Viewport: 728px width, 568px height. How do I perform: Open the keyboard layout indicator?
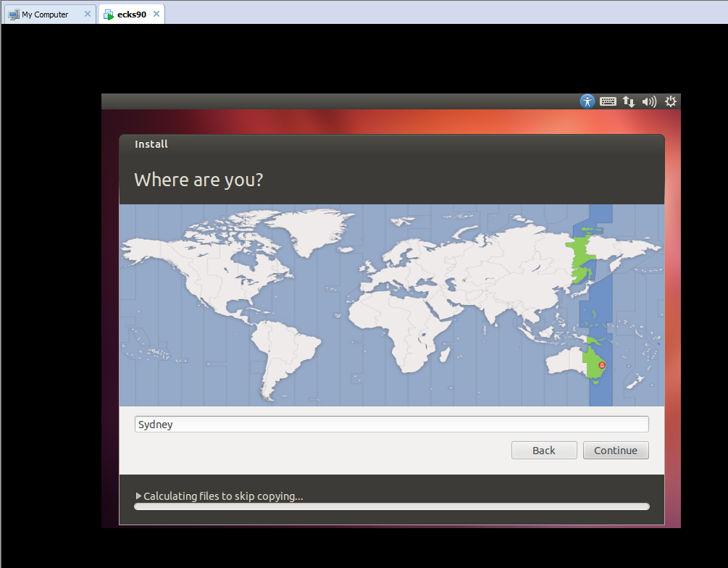click(x=608, y=101)
